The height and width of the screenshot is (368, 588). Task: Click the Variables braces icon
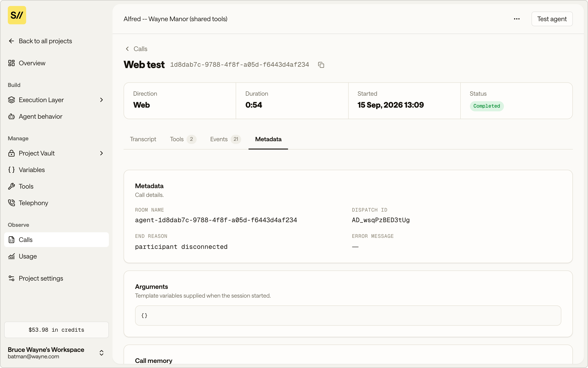pyautogui.click(x=11, y=170)
